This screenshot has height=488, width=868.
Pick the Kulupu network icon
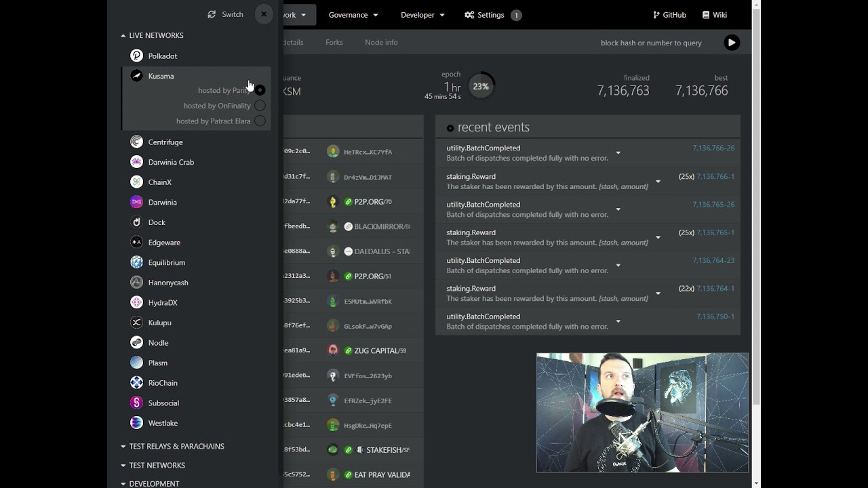(136, 323)
